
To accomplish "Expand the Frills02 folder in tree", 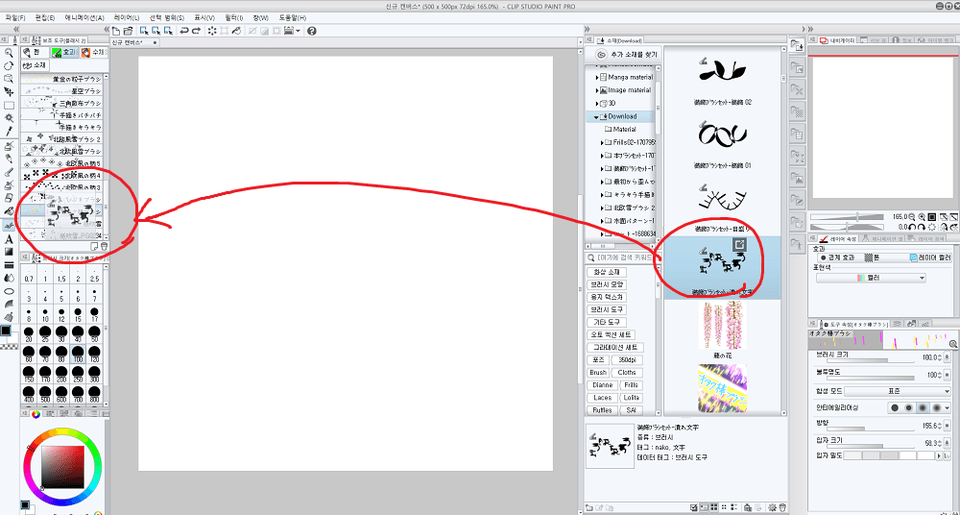I will [x=602, y=143].
